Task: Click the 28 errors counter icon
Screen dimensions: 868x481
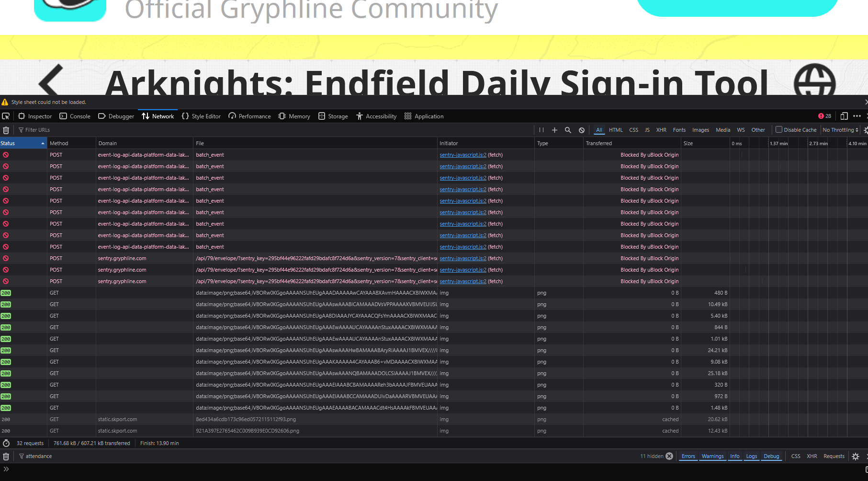Action: (824, 116)
